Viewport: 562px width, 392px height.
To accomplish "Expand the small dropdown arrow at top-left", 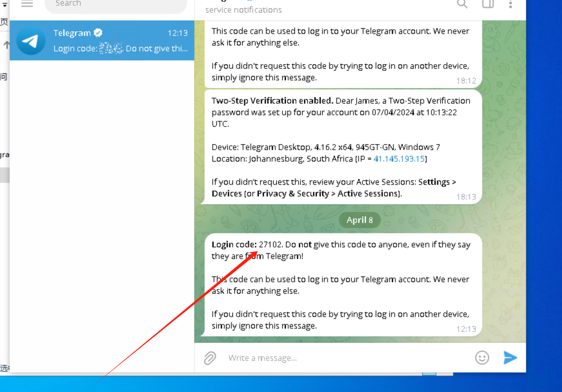I will [x=5, y=5].
